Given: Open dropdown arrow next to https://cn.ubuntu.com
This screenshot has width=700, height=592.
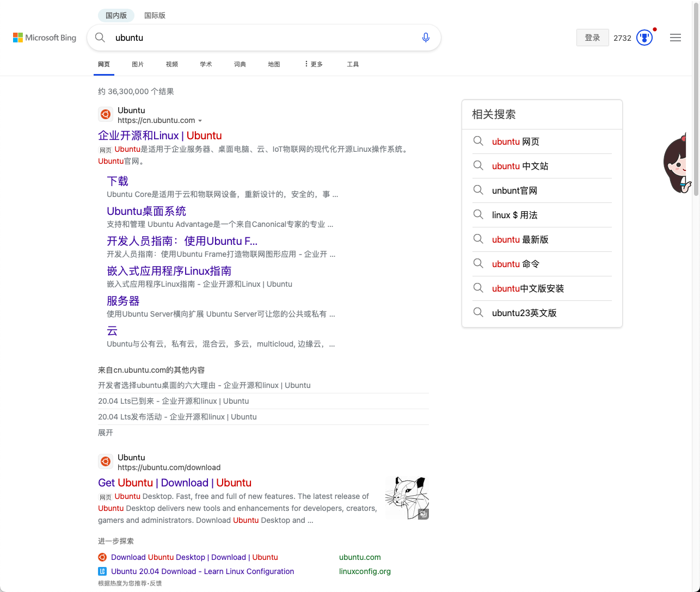Looking at the screenshot, I should click(x=200, y=121).
